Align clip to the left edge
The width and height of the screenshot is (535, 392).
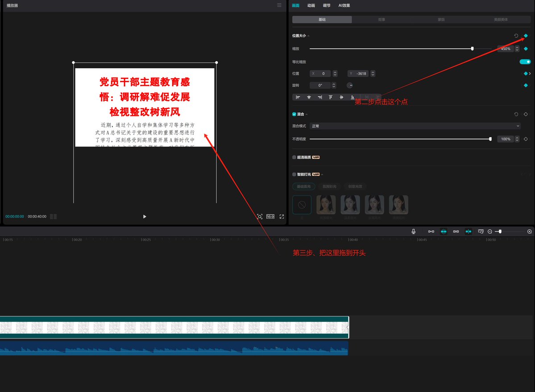coord(298,97)
